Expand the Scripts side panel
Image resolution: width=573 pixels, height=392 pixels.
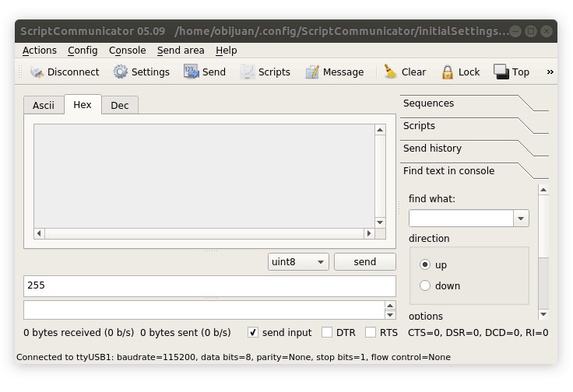(x=474, y=126)
